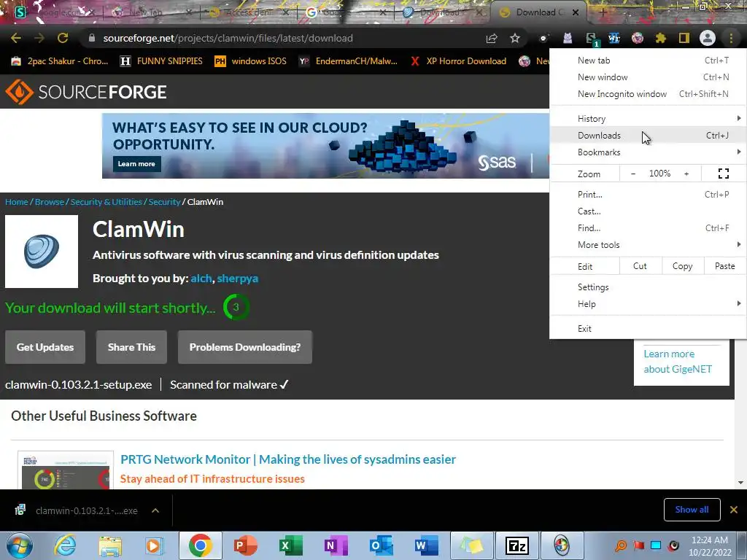Click the Security & Utilities breadcrumb

click(x=107, y=202)
